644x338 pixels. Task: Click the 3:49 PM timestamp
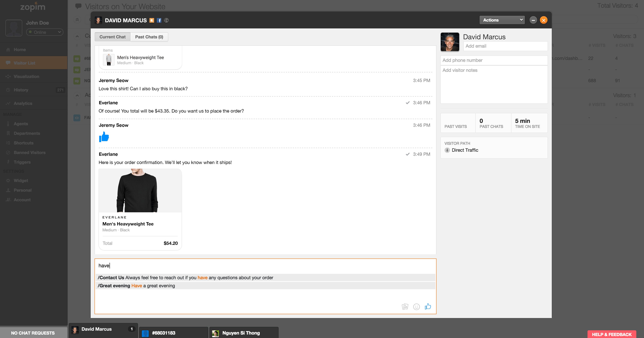pos(422,154)
